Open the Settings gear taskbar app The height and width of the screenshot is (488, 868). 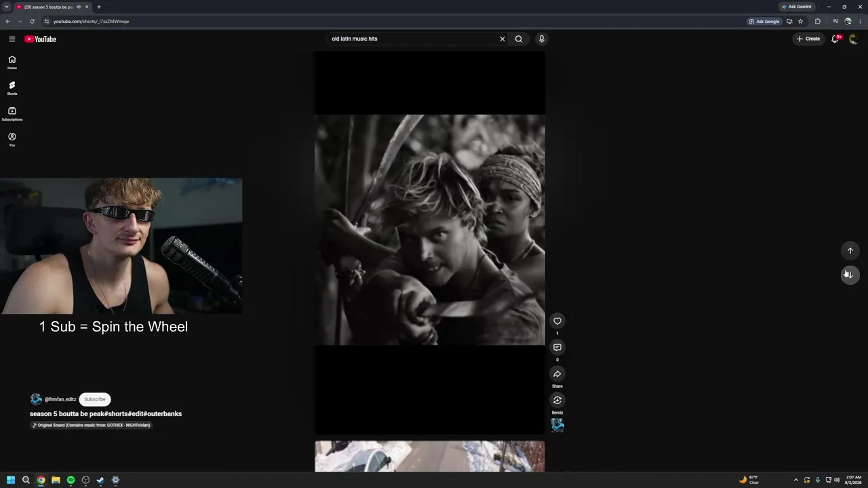[x=115, y=480]
